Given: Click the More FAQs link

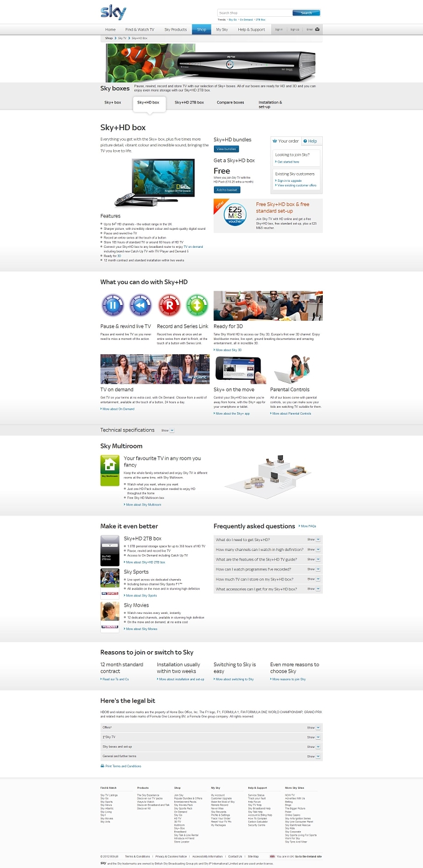Looking at the screenshot, I should (308, 526).
